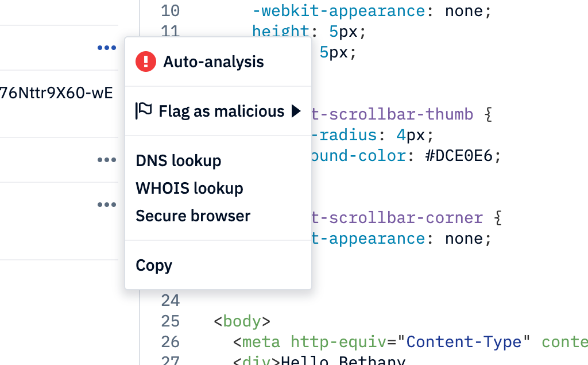Expand the Flag as malicious arrow
The width and height of the screenshot is (588, 365).
click(x=296, y=111)
